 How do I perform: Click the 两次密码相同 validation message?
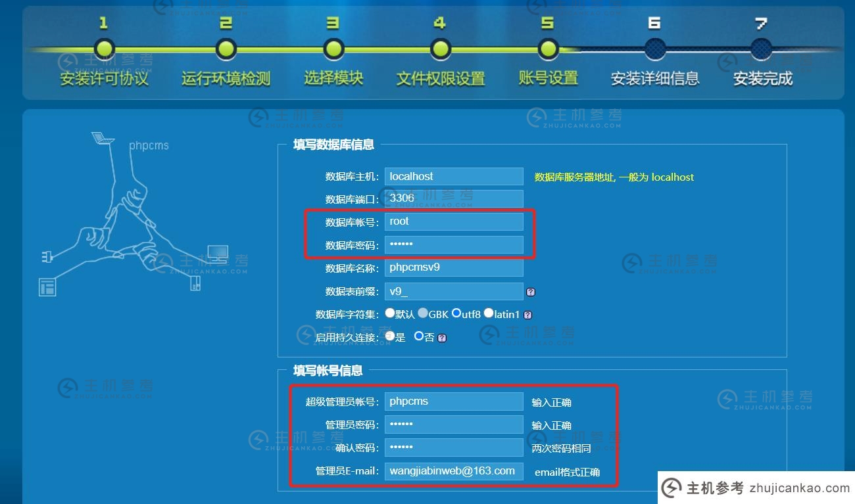point(562,448)
